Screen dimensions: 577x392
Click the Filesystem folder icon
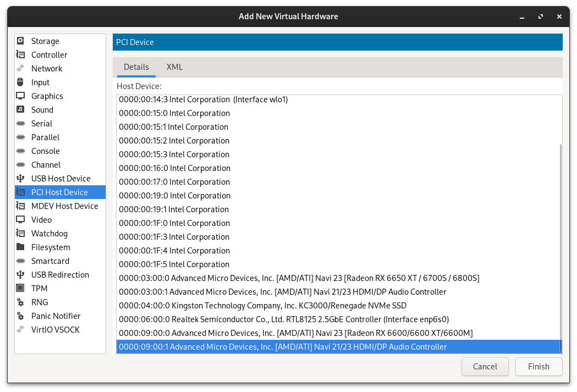20,247
